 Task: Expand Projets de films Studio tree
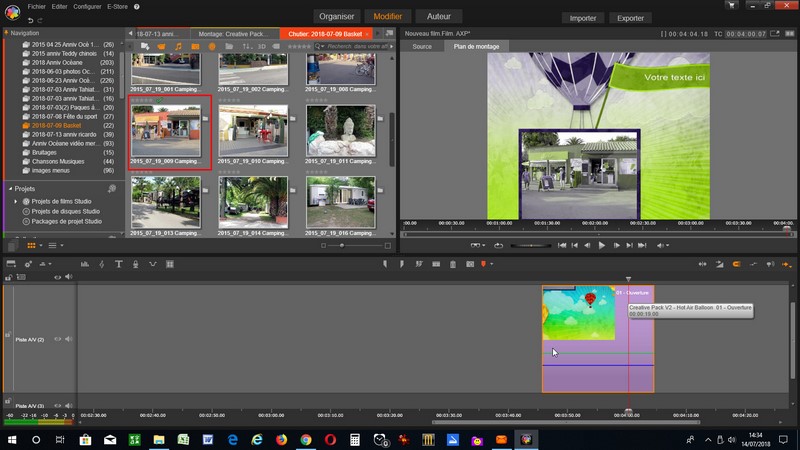coord(16,202)
